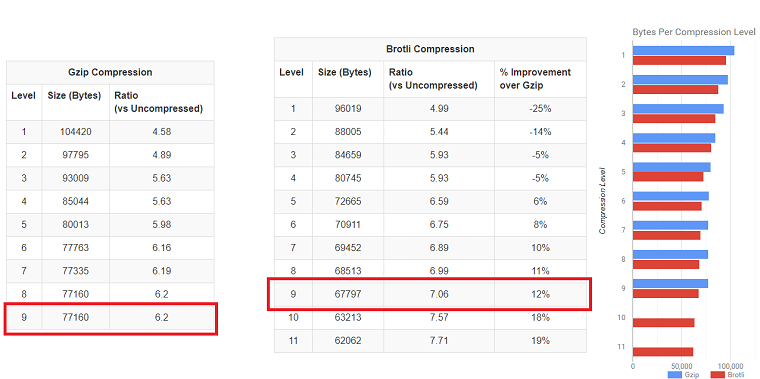Click the Gzip level 6 ratio 6.16

(x=161, y=248)
